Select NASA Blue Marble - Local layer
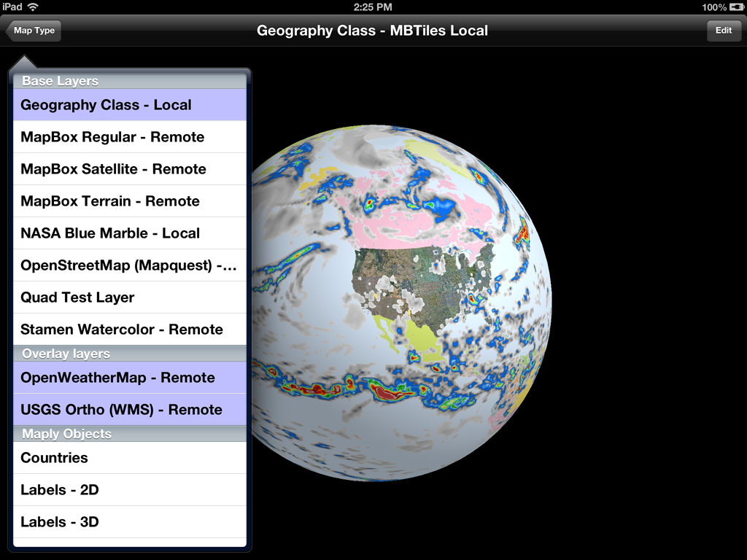747x560 pixels. [130, 233]
